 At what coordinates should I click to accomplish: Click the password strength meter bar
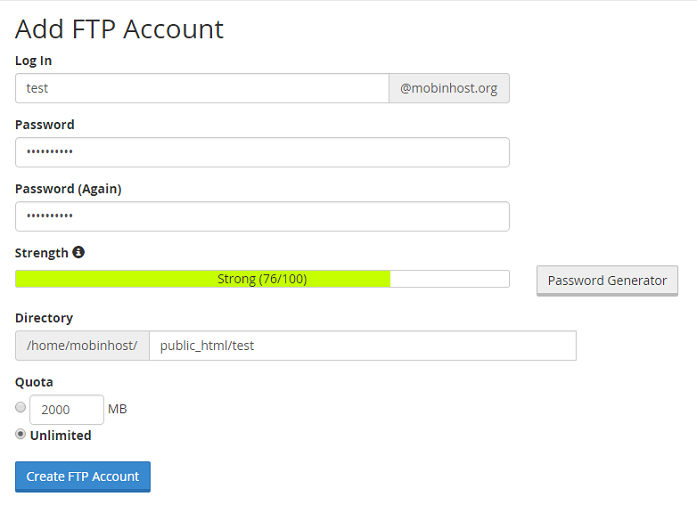(x=262, y=279)
